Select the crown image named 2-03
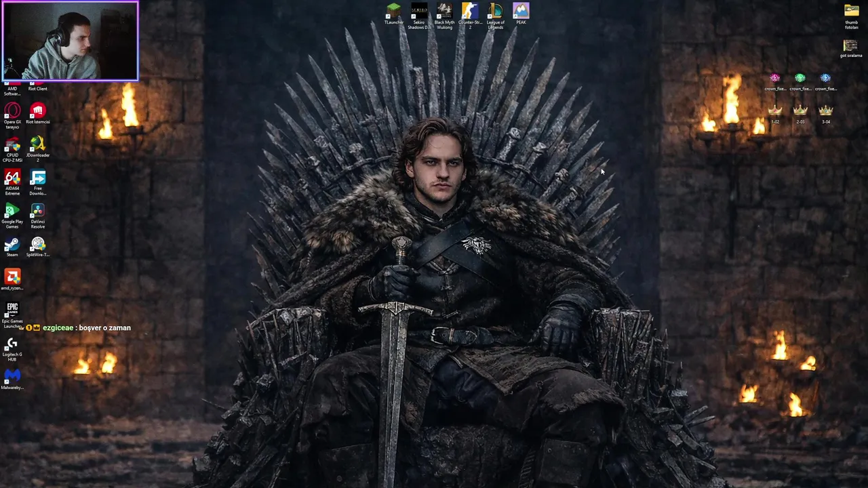This screenshot has width=868, height=488. (800, 115)
